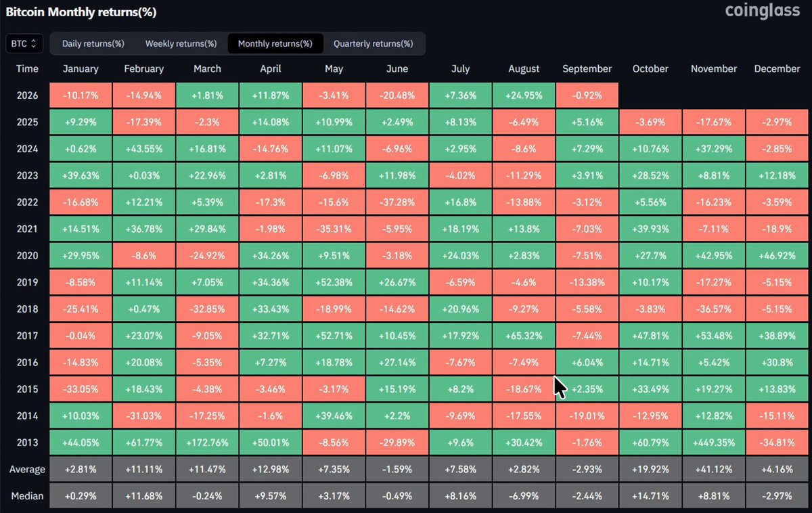Click the +46.92% cell for December 2020
The image size is (812, 513).
tap(777, 256)
